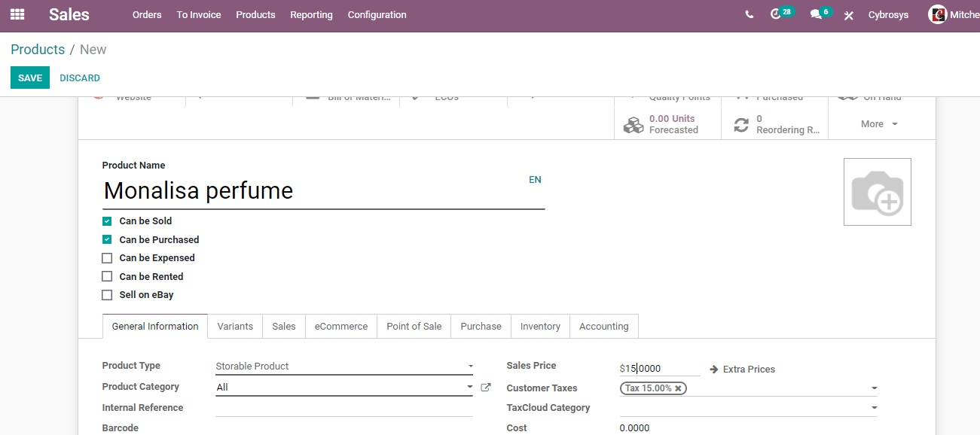Expand the More stat buttons dropdown
Viewport: 980px width, 435px height.
[880, 124]
